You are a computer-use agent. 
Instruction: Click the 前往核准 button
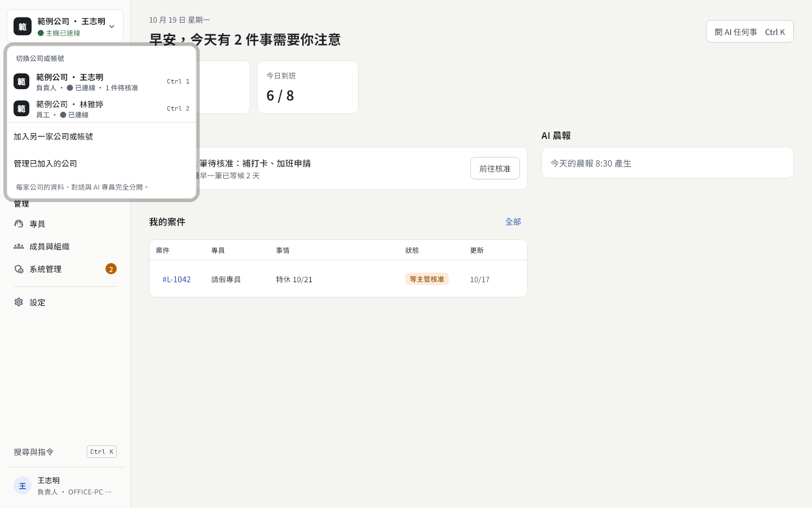(495, 168)
